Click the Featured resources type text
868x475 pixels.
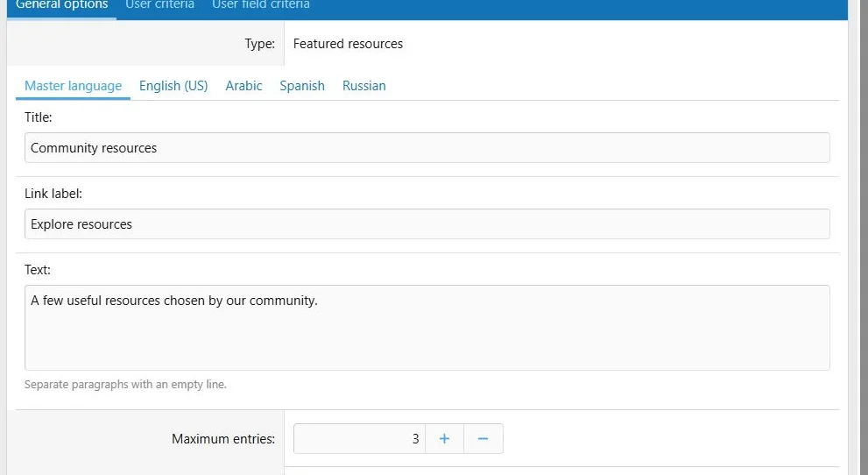tap(349, 44)
